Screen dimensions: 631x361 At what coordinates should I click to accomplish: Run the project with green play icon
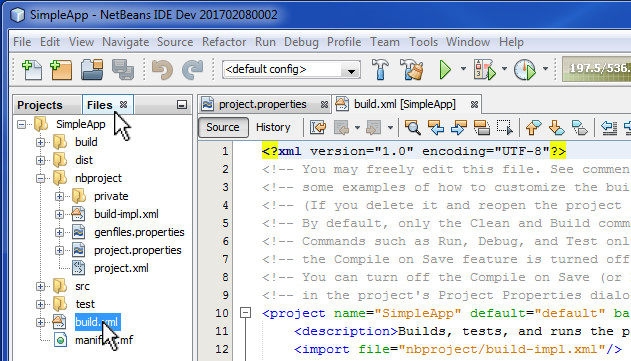445,70
